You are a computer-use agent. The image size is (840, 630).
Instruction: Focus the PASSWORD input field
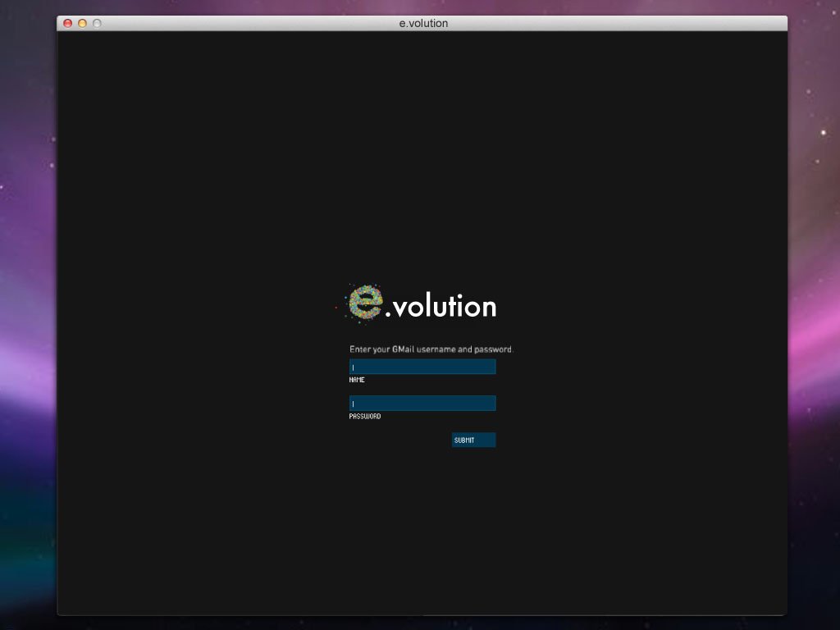(x=422, y=404)
